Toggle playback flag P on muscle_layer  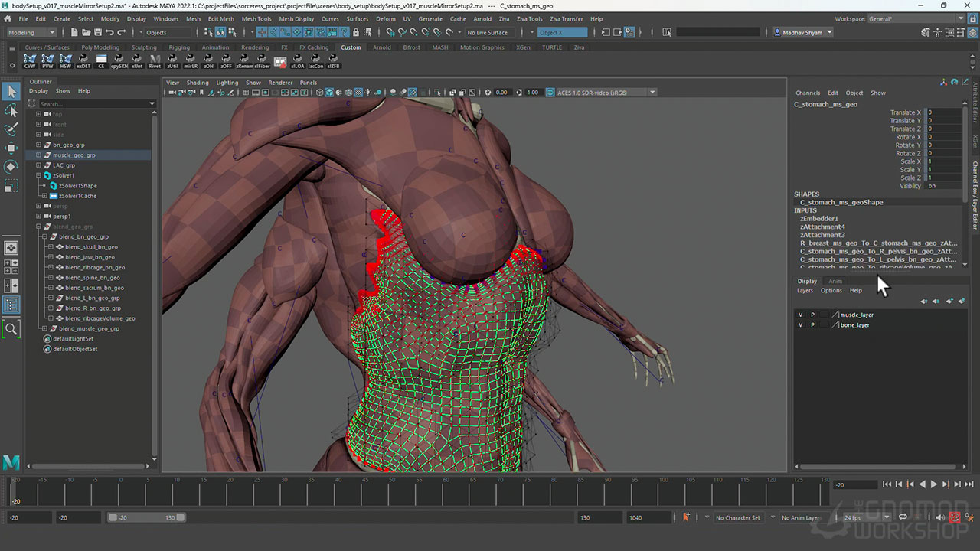(812, 315)
